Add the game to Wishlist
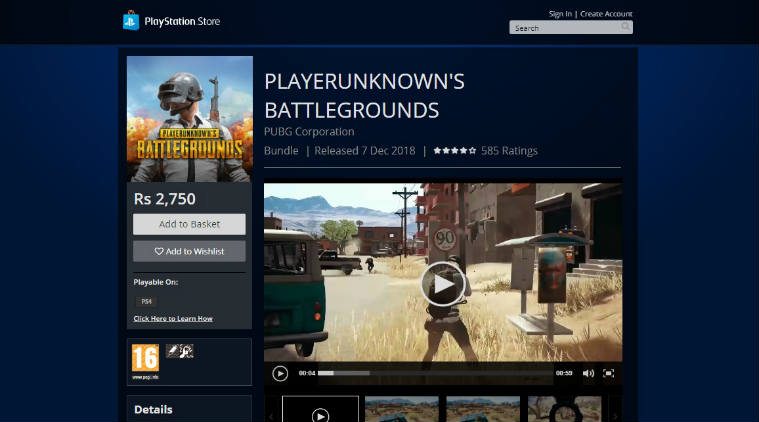The image size is (759, 422). click(189, 251)
